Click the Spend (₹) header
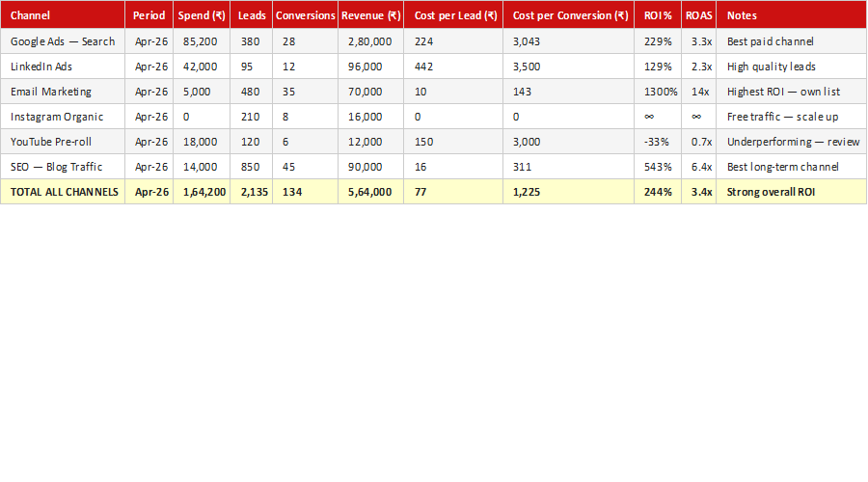Viewport: 868px width, 482px height. coord(202,14)
